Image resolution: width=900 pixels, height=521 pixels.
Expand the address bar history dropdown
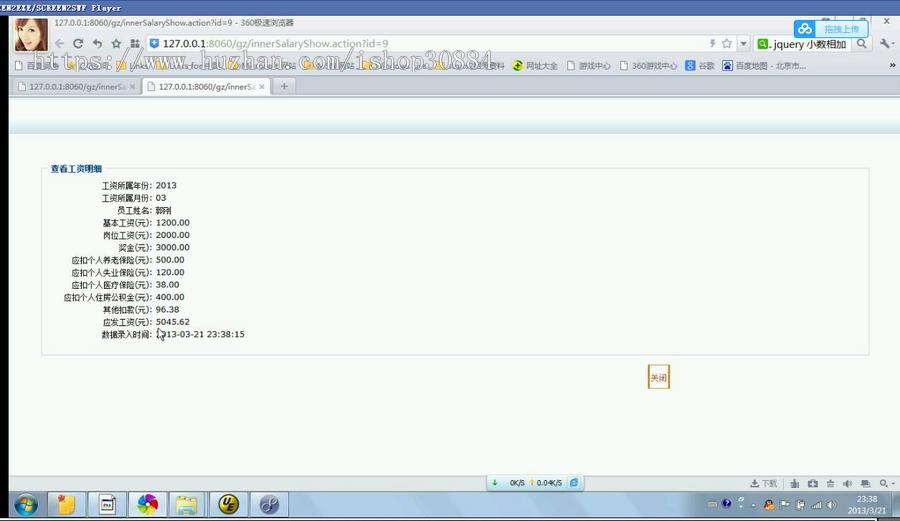pyautogui.click(x=743, y=44)
